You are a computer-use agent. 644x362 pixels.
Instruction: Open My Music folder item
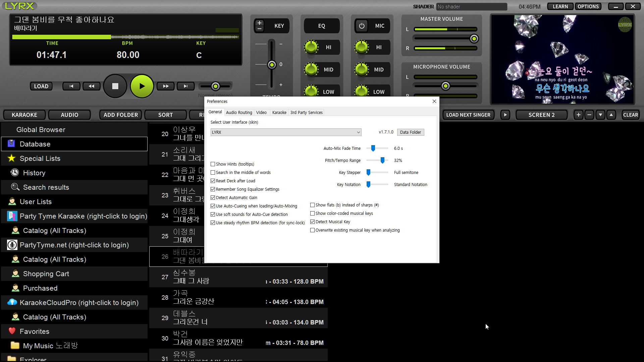[x=74, y=346]
